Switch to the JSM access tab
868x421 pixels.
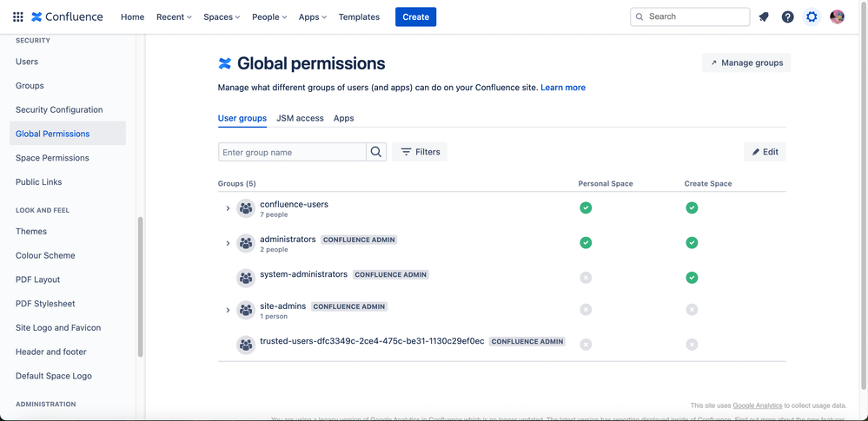(x=300, y=118)
